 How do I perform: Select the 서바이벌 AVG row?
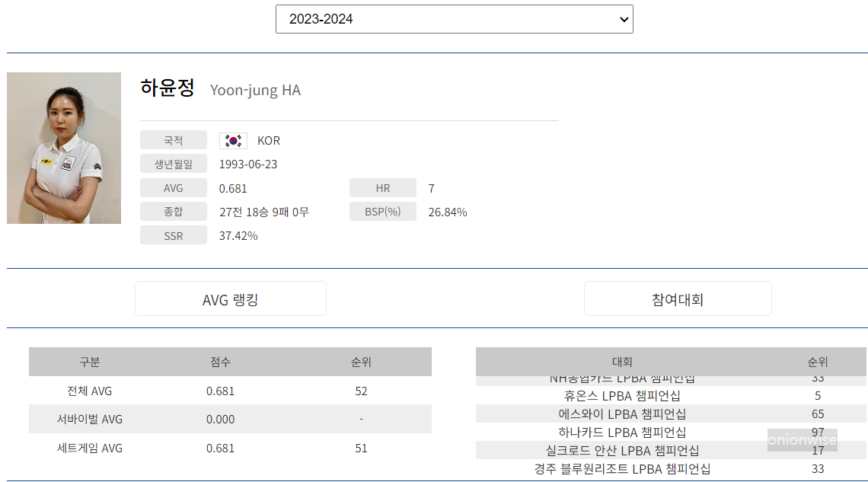(228, 420)
